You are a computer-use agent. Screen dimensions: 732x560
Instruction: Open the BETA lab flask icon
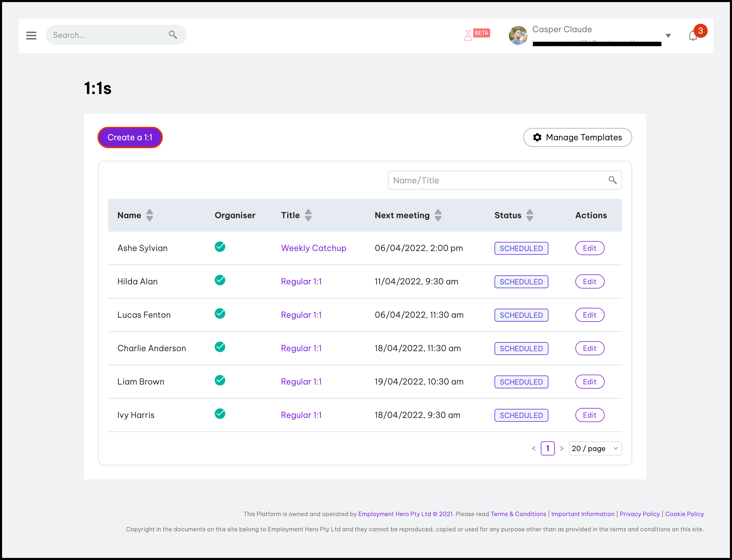[x=468, y=35]
